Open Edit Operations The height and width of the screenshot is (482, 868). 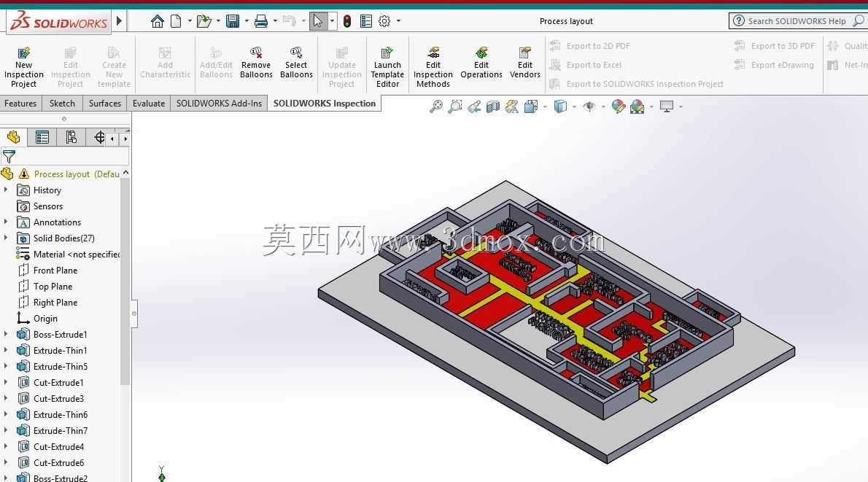point(481,61)
